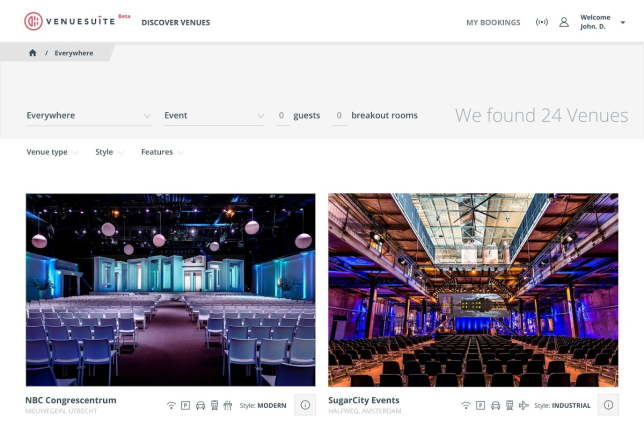Click the train icon for SugarCity Events
The image size is (644, 440).
(x=510, y=405)
